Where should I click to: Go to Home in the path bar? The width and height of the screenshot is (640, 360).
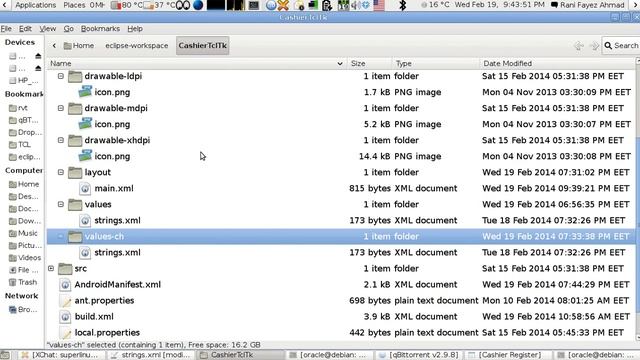click(x=79, y=46)
